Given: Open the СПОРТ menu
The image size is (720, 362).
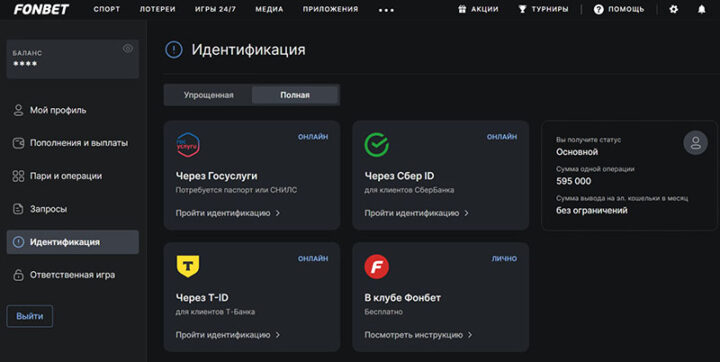Looking at the screenshot, I should pyautogui.click(x=107, y=9).
